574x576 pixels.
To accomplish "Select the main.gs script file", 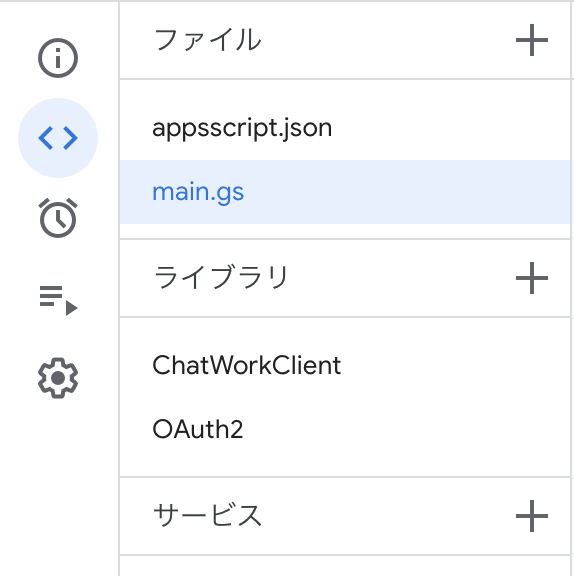I will pos(198,192).
